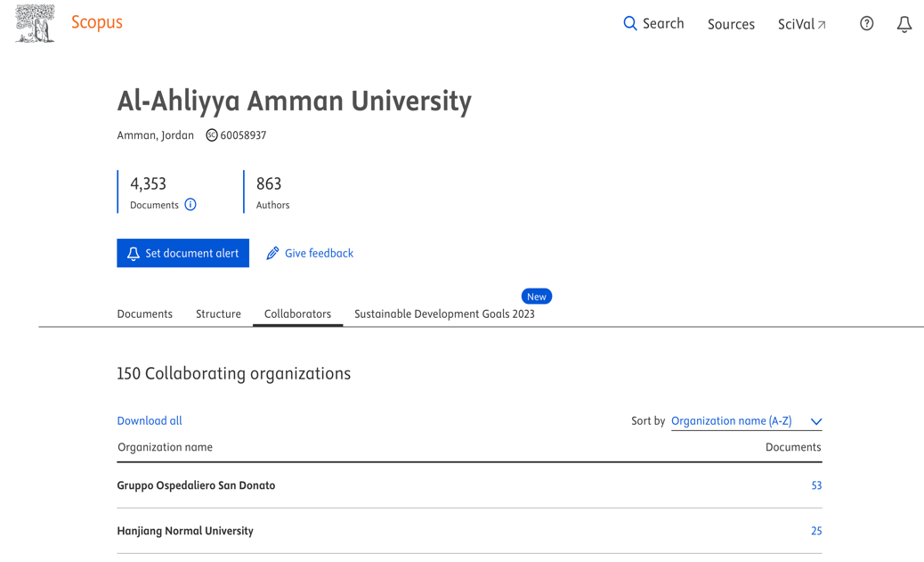Open Sustainable Development Goals 2023 tab
The width and height of the screenshot is (924, 562).
(444, 314)
